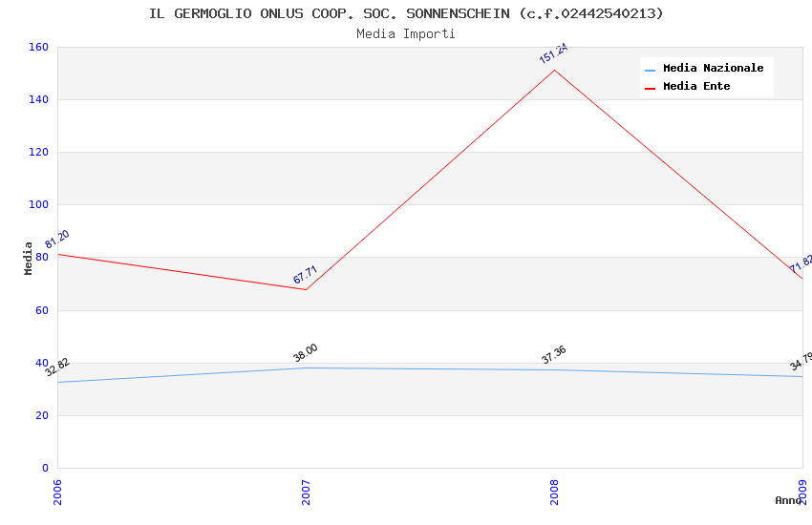This screenshot has height=525, width=812.
Task: Click the Media Nazionale legend label
Action: (x=713, y=68)
